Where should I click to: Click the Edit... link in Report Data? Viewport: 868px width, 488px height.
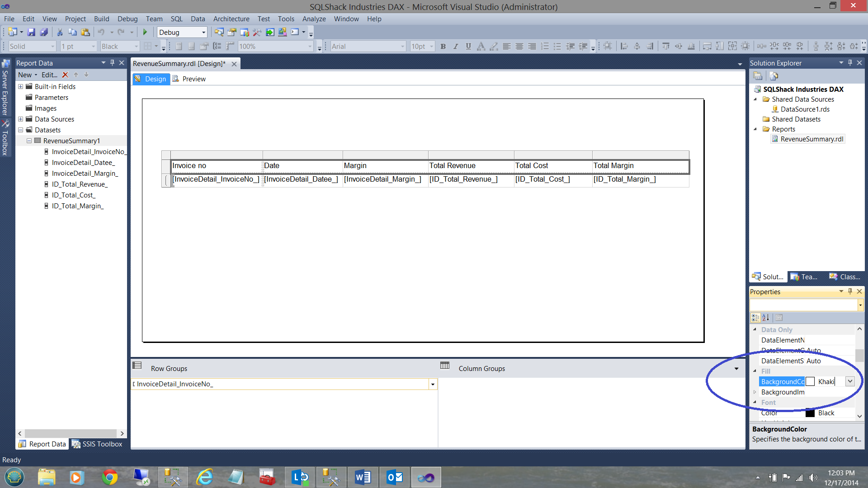(49, 75)
